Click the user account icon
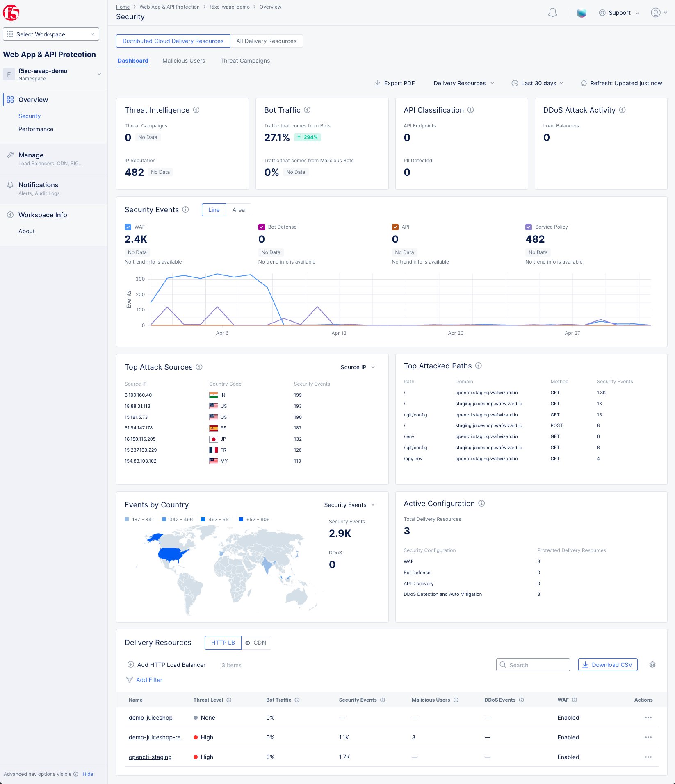The image size is (675, 784). click(x=655, y=13)
